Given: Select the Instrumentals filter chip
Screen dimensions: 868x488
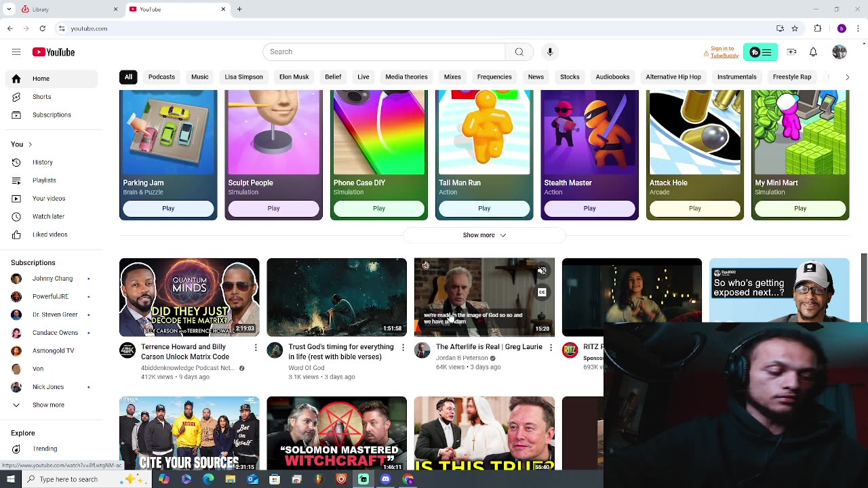Looking at the screenshot, I should tap(736, 77).
